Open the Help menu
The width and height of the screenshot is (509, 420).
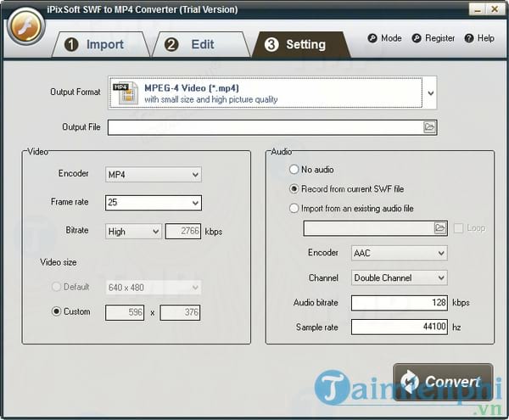[x=479, y=38]
